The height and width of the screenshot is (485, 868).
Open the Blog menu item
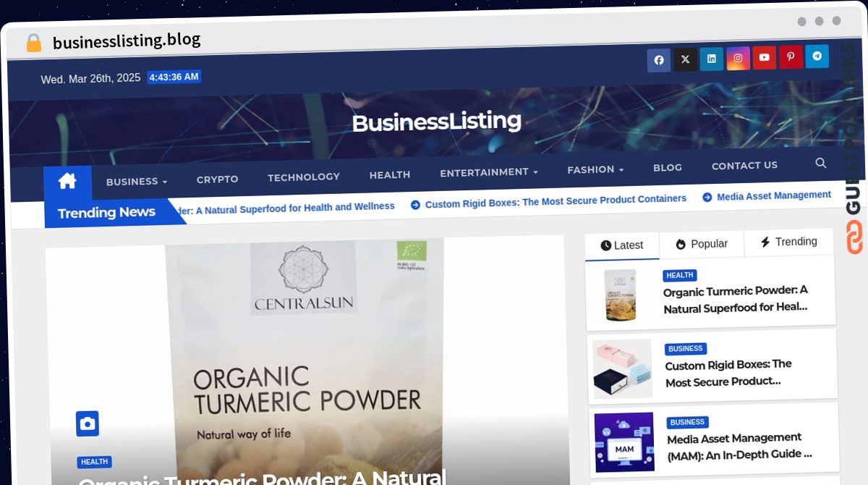click(x=668, y=167)
